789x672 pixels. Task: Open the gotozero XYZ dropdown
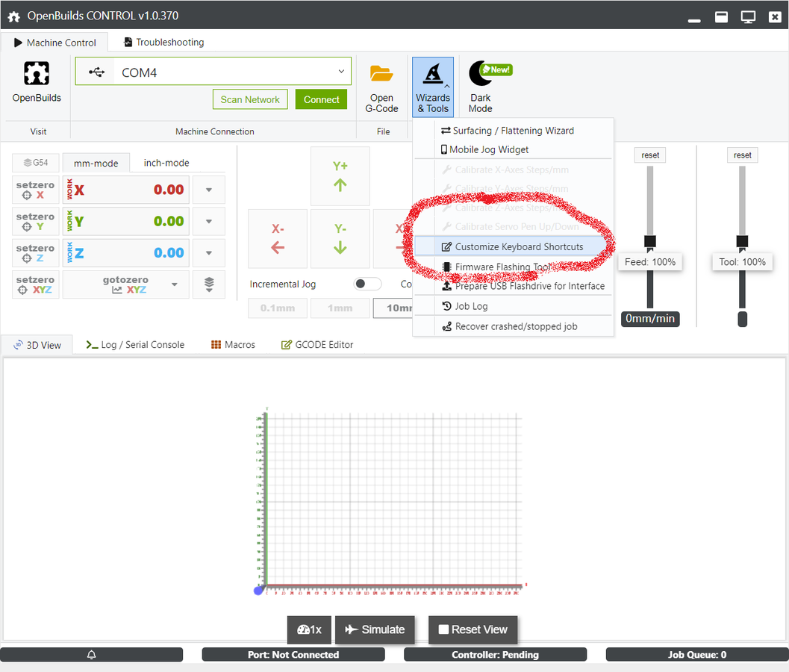pos(175,284)
